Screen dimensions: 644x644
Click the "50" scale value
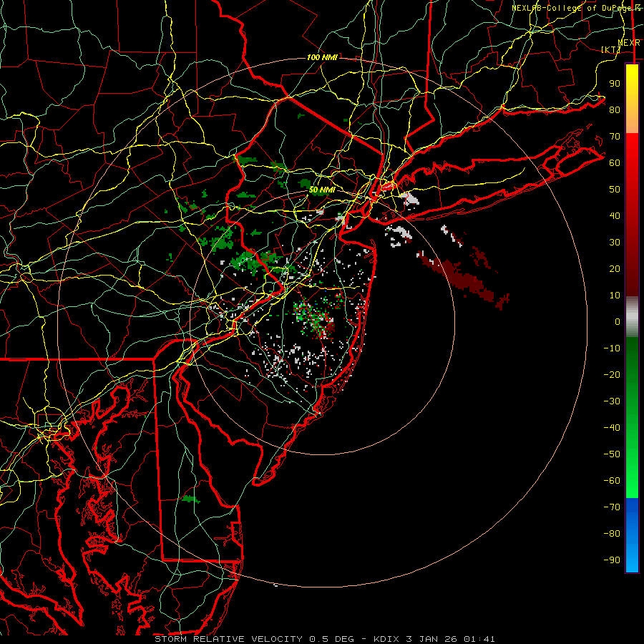tap(615, 190)
